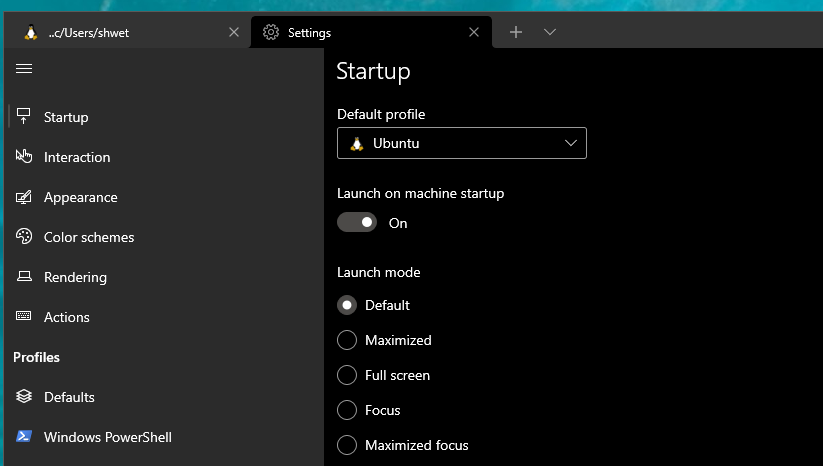This screenshot has width=823, height=466.
Task: Select Maximized launch mode
Action: click(347, 340)
